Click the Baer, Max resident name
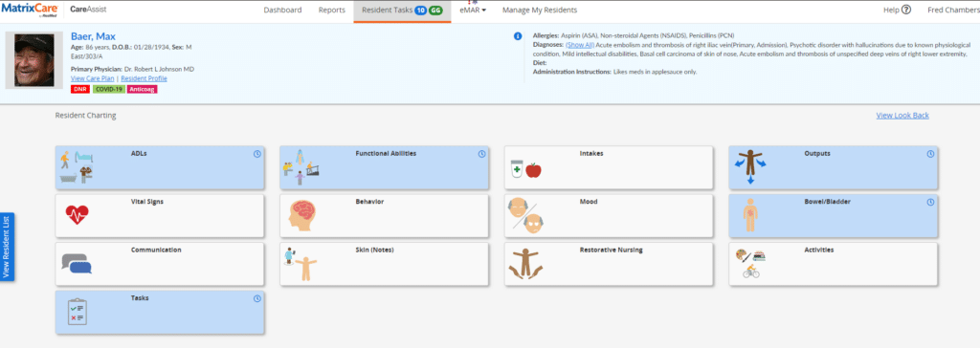This screenshot has width=980, height=348. [93, 36]
